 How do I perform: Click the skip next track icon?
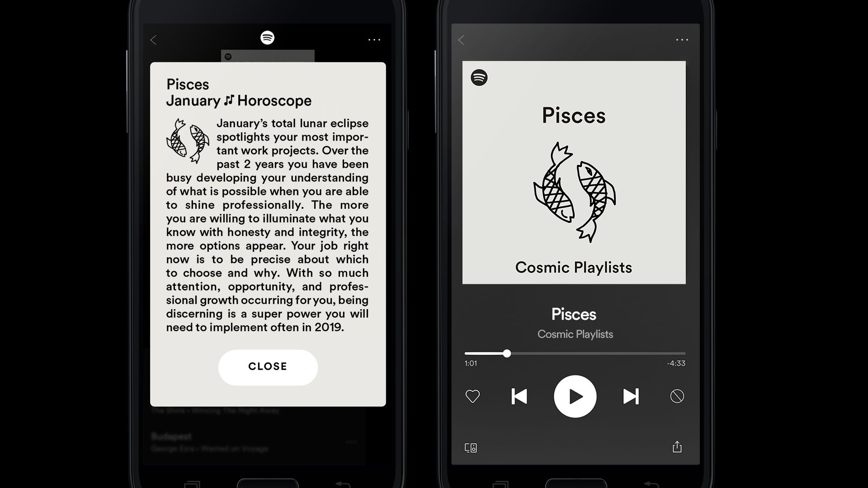pyautogui.click(x=631, y=396)
